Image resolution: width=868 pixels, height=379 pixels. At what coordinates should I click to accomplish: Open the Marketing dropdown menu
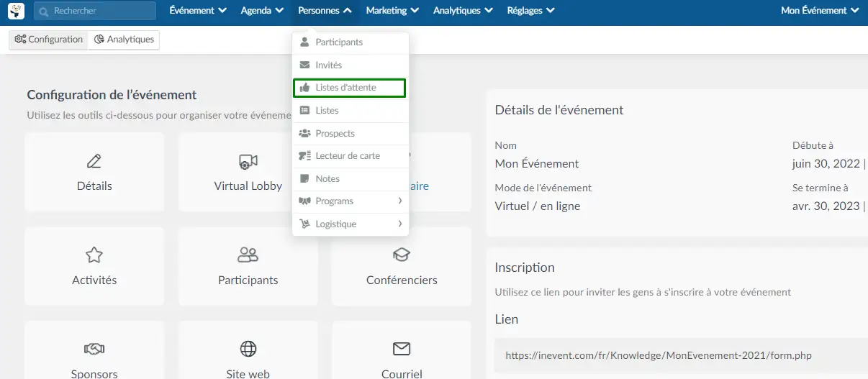392,11
